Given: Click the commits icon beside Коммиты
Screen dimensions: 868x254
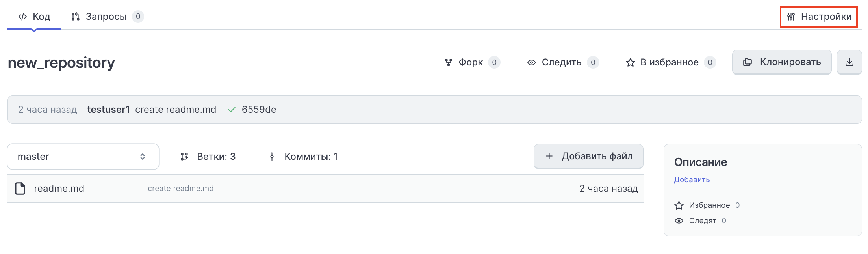Looking at the screenshot, I should click(272, 157).
